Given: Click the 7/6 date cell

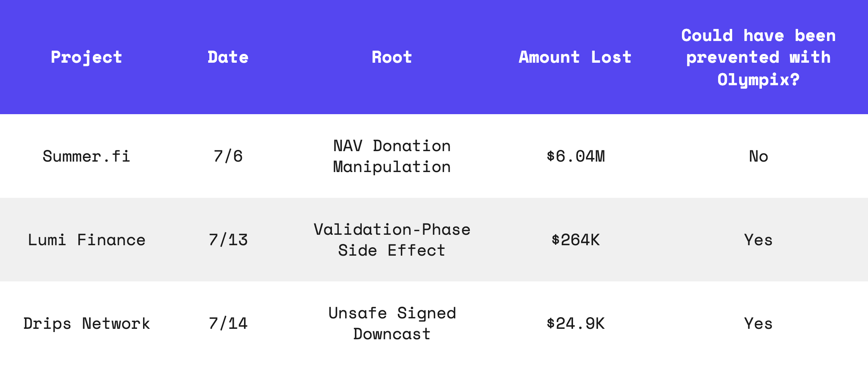Looking at the screenshot, I should click(228, 156).
